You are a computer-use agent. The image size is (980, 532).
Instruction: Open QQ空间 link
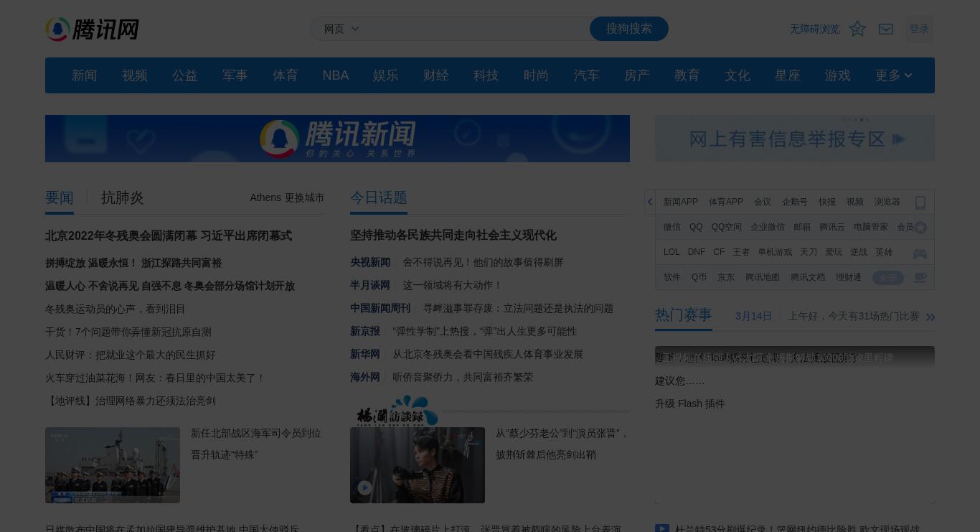(727, 227)
